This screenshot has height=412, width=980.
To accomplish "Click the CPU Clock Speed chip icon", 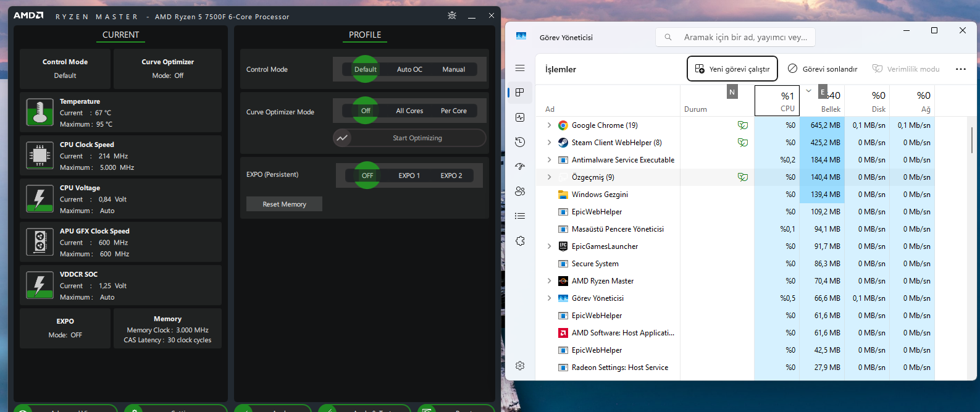I will 40,156.
